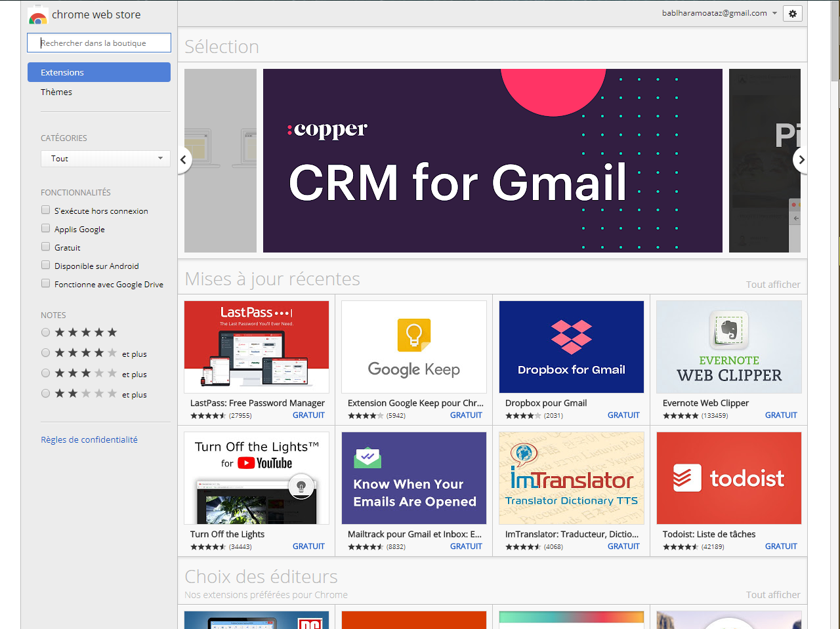Image resolution: width=840 pixels, height=629 pixels.
Task: Open account menu bablharamoataz@gmail.com
Action: click(x=719, y=13)
